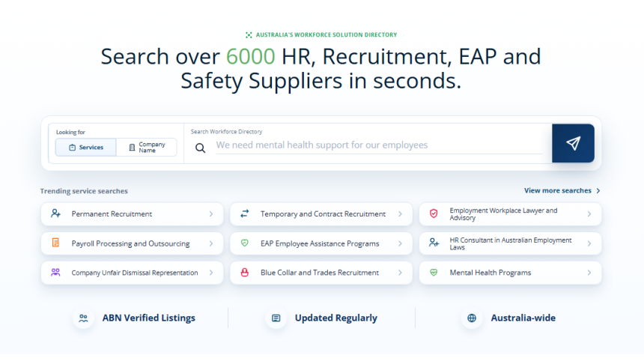Click chevron on EAP Employee Assistance Programs

pos(400,243)
